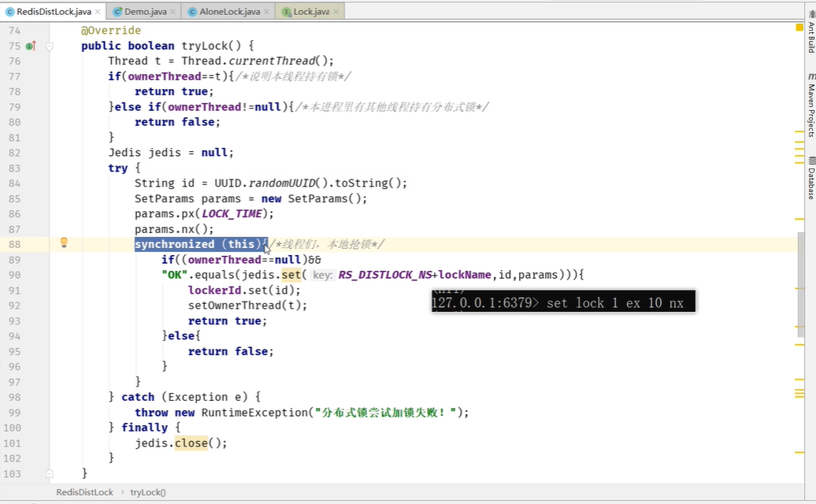Click line number 90 in the gutter
The image size is (816, 504).
point(14,275)
